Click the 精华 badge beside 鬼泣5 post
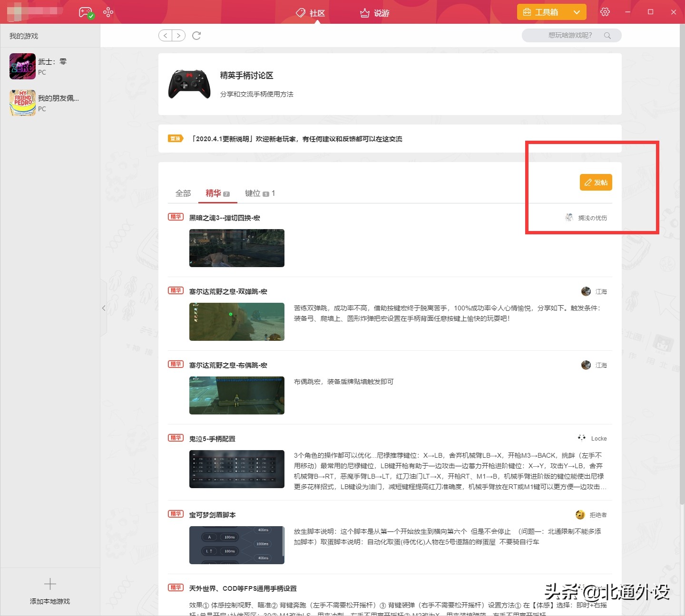 pos(176,438)
